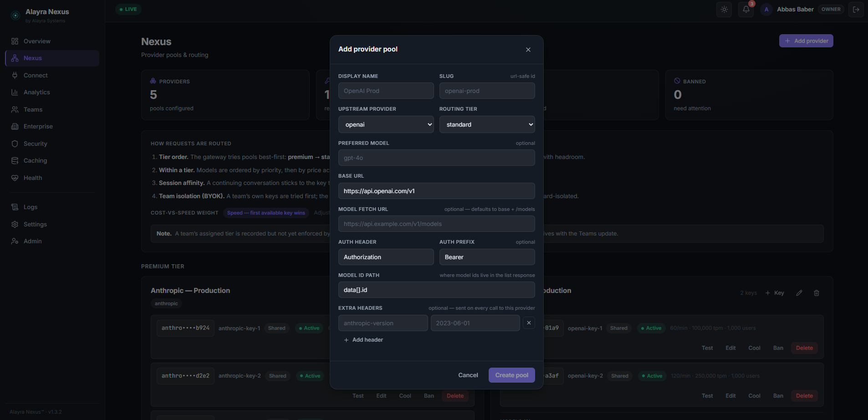
Task: Click the Shared badge for openai-key-2
Action: [620, 376]
